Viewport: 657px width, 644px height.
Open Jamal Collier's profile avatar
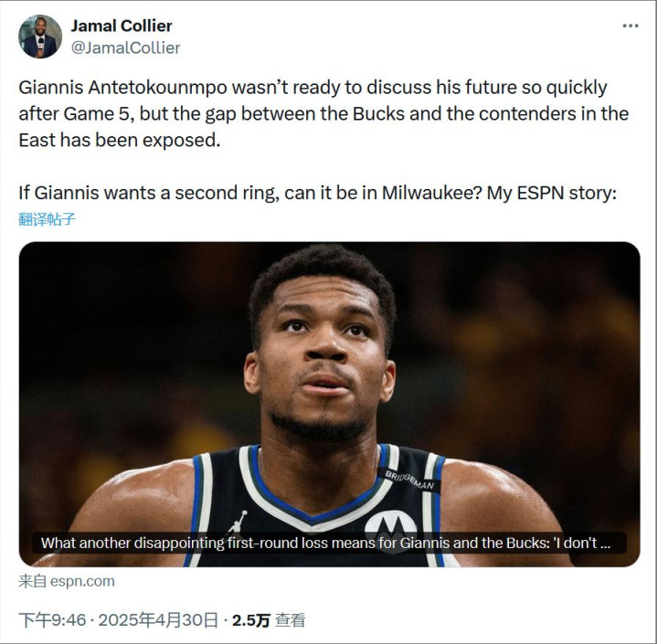click(40, 37)
